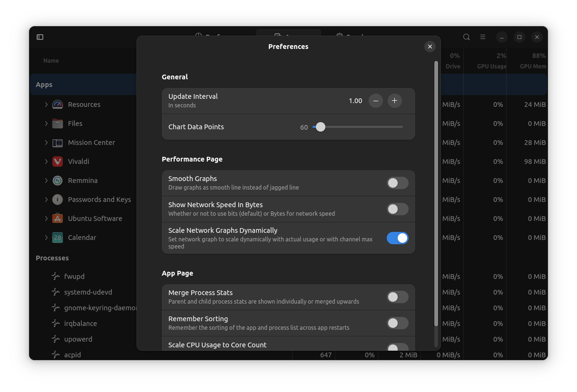The width and height of the screenshot is (577, 392).
Task: Select the Apps section header
Action: 44,84
